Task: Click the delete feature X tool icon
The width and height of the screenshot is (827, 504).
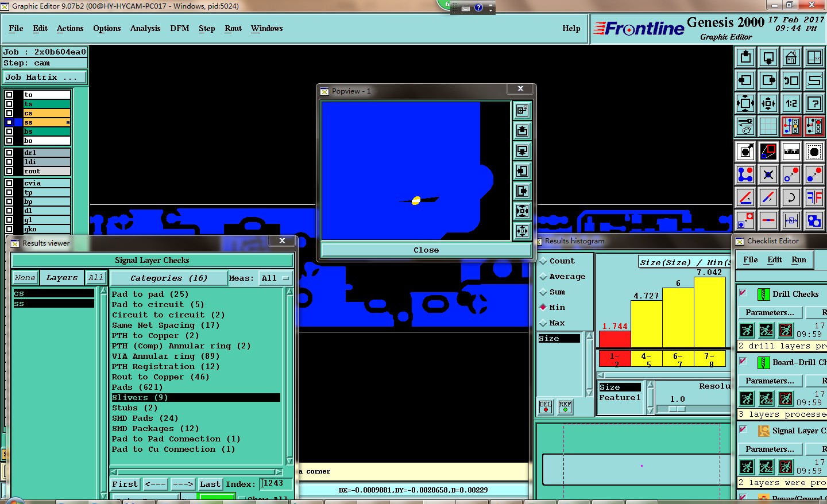Action: [768, 175]
